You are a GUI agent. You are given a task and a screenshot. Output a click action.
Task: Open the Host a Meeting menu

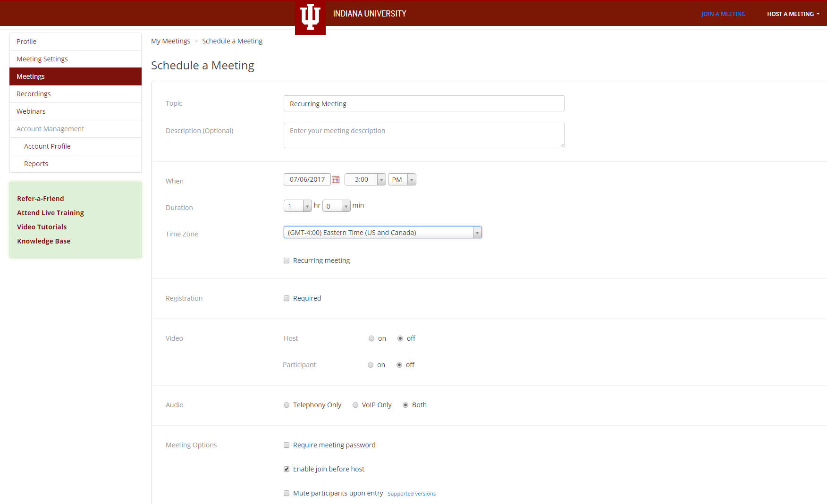793,14
